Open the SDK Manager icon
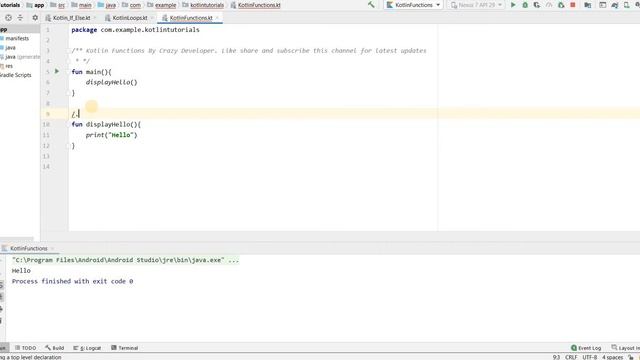Image resolution: width=640 pixels, height=360 pixels. tap(637, 5)
